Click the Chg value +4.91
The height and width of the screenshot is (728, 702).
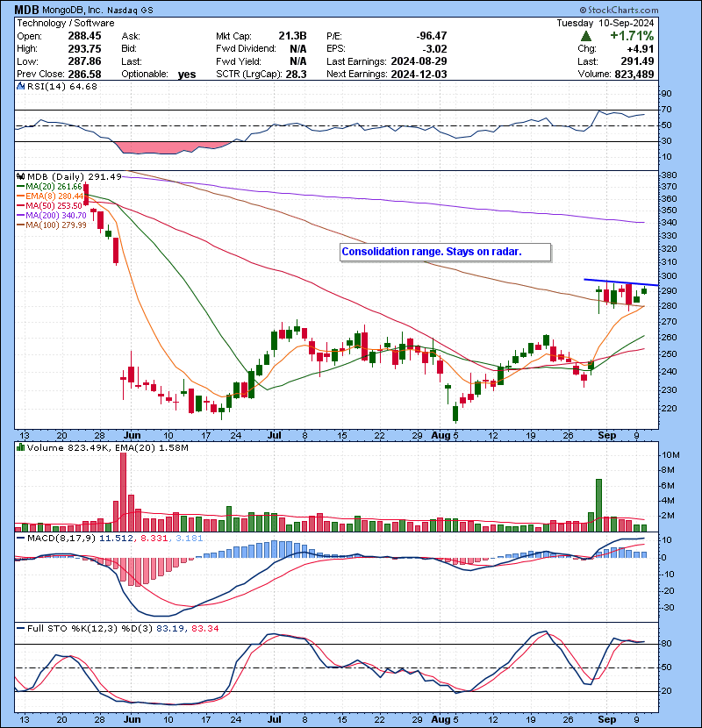pos(641,49)
